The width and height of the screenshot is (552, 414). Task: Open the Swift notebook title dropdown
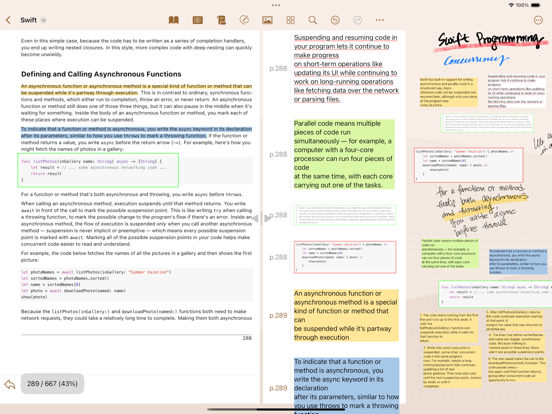pyautogui.click(x=43, y=20)
